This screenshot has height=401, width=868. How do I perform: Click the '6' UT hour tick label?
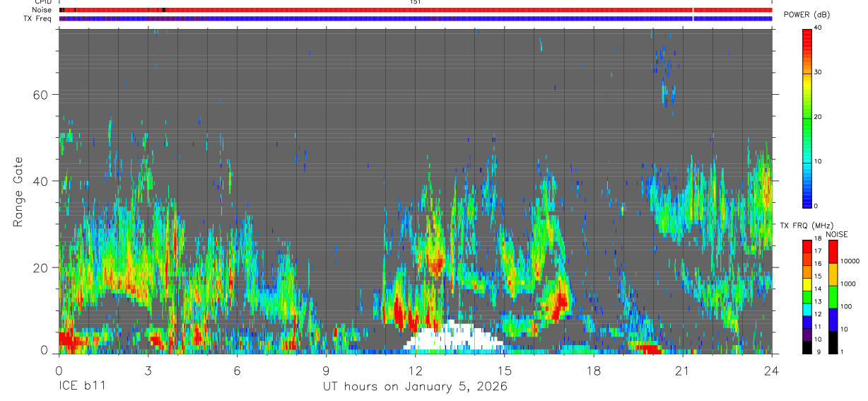coord(237,370)
